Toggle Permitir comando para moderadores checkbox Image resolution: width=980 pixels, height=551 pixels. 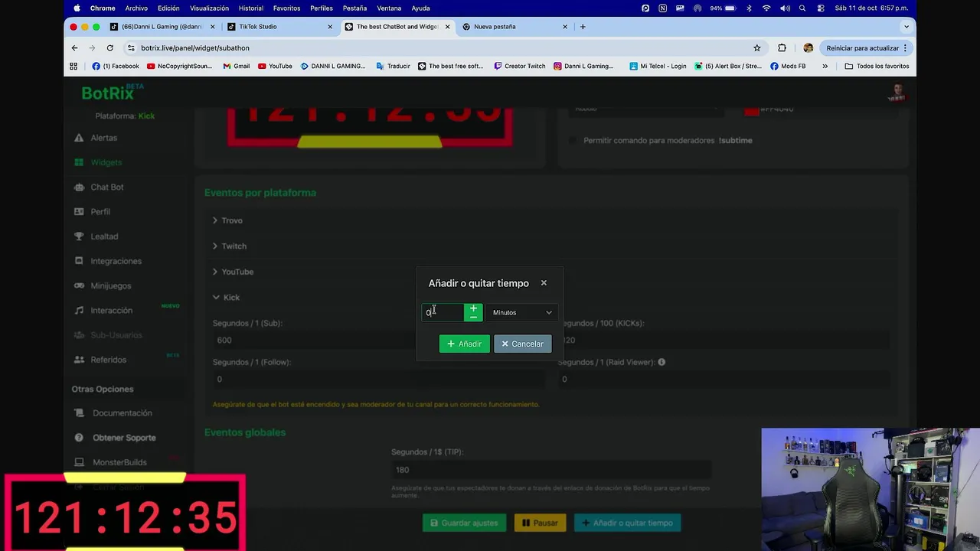[573, 140]
